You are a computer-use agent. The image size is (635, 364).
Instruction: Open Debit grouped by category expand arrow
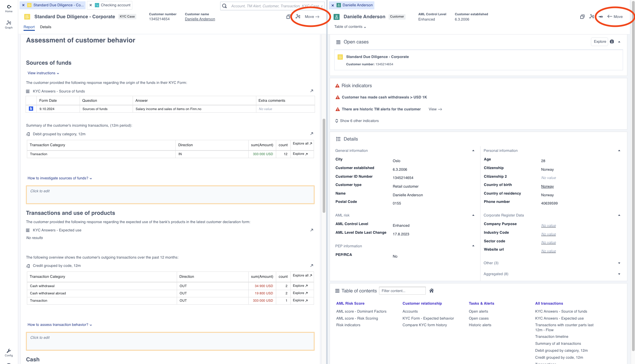point(312,134)
